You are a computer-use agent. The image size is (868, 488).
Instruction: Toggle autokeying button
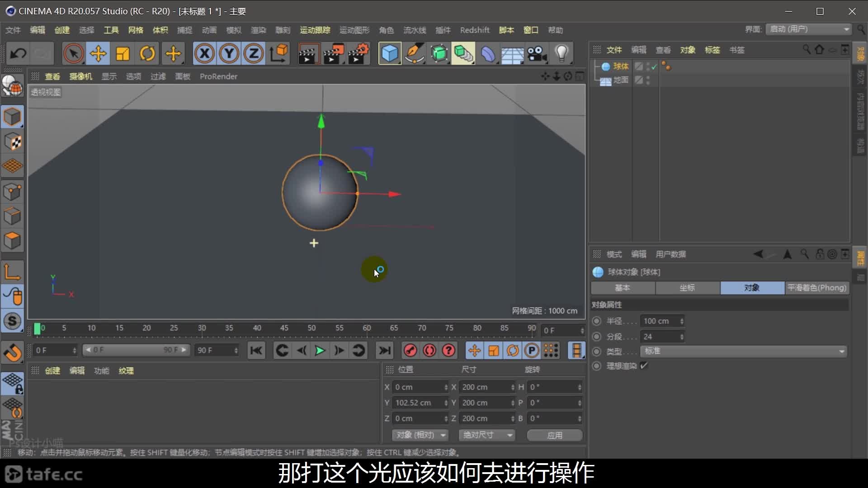(x=429, y=351)
